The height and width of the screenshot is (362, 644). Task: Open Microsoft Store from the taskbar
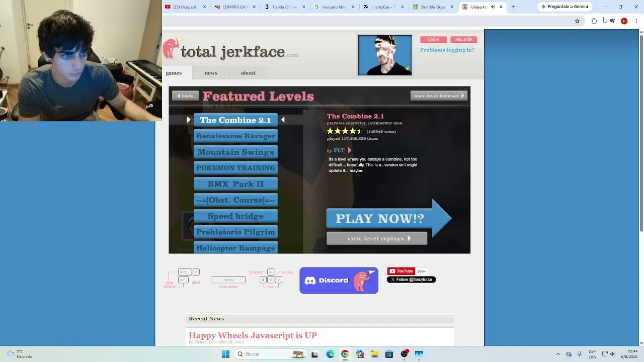tap(389, 354)
